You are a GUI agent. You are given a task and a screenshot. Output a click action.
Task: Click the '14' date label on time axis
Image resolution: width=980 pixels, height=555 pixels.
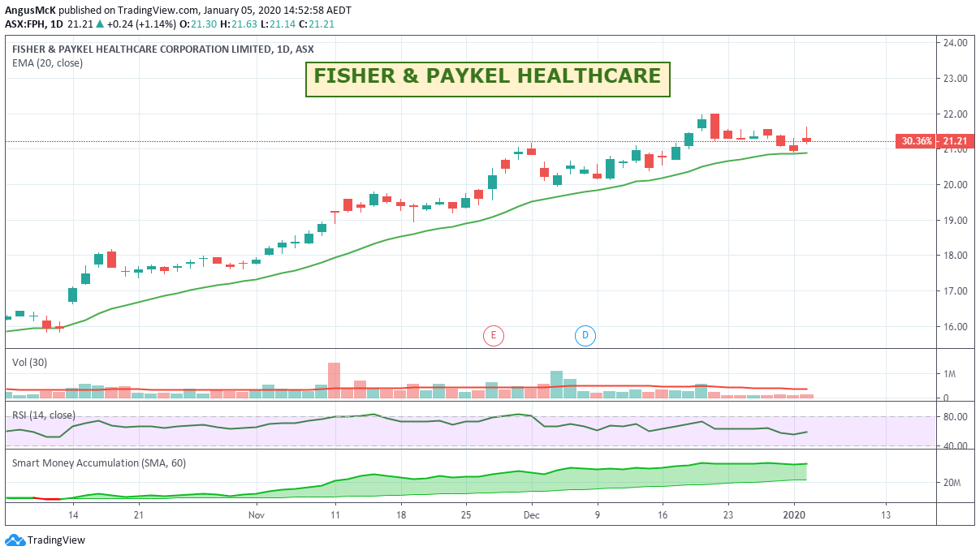click(73, 514)
